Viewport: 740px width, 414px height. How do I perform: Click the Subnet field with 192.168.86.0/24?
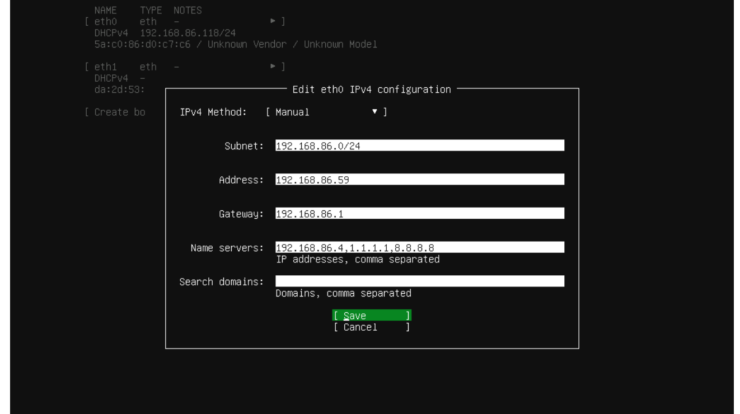[x=419, y=145]
